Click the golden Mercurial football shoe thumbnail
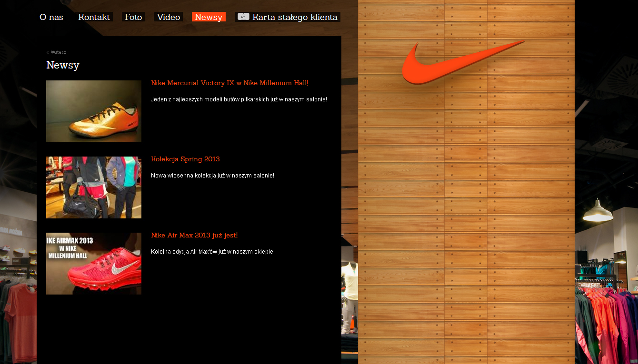This screenshot has height=364, width=638. (94, 111)
